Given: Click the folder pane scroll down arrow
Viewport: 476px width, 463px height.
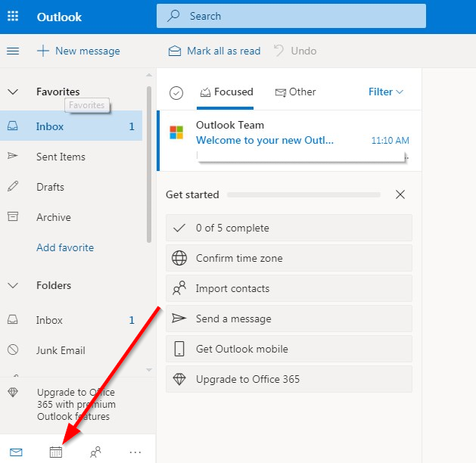Looking at the screenshot, I should coord(149,369).
